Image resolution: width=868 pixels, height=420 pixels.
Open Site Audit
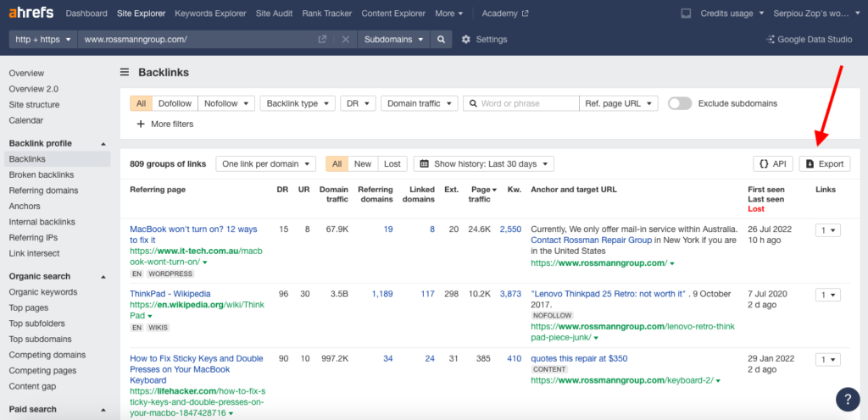click(274, 14)
